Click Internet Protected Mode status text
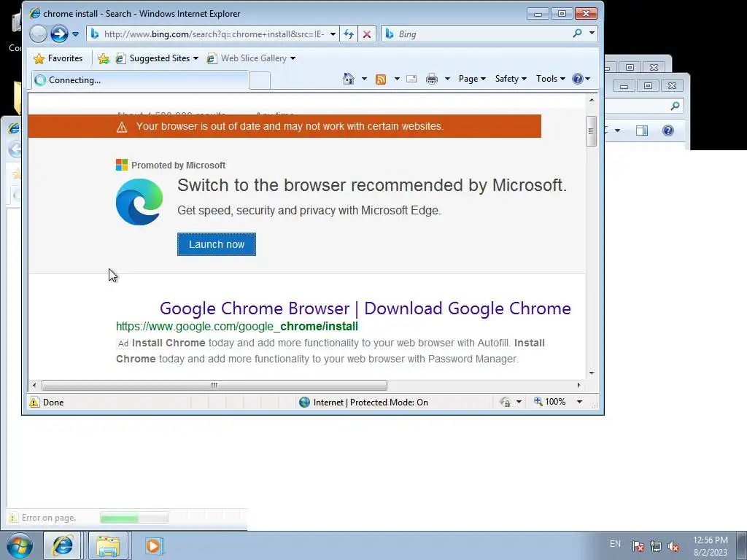This screenshot has height=560, width=747. coord(370,402)
